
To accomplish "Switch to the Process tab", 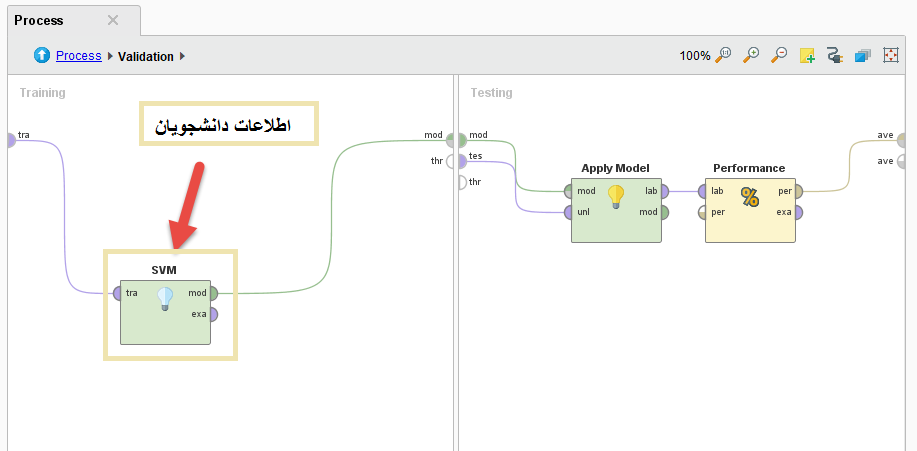I will (x=39, y=20).
